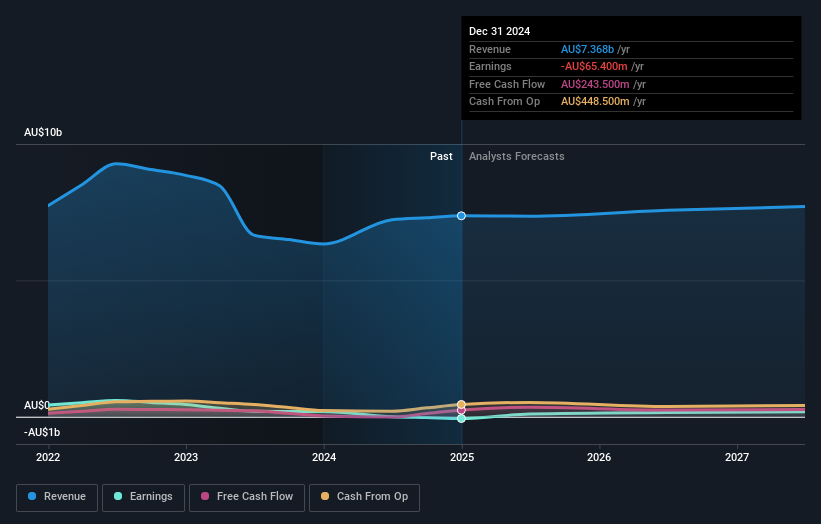Click the Earnings row label in tooltip
This screenshot has width=821, height=524.
click(x=490, y=66)
